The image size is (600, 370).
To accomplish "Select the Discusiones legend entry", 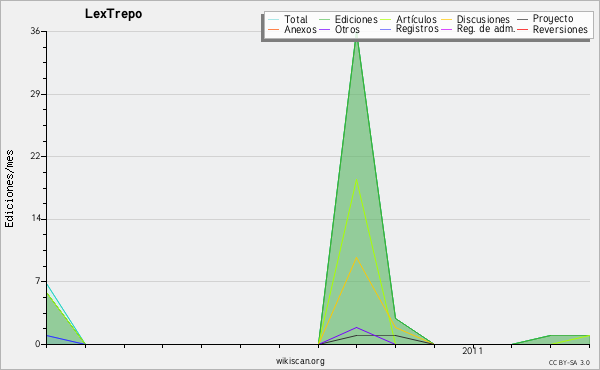I will click(483, 19).
